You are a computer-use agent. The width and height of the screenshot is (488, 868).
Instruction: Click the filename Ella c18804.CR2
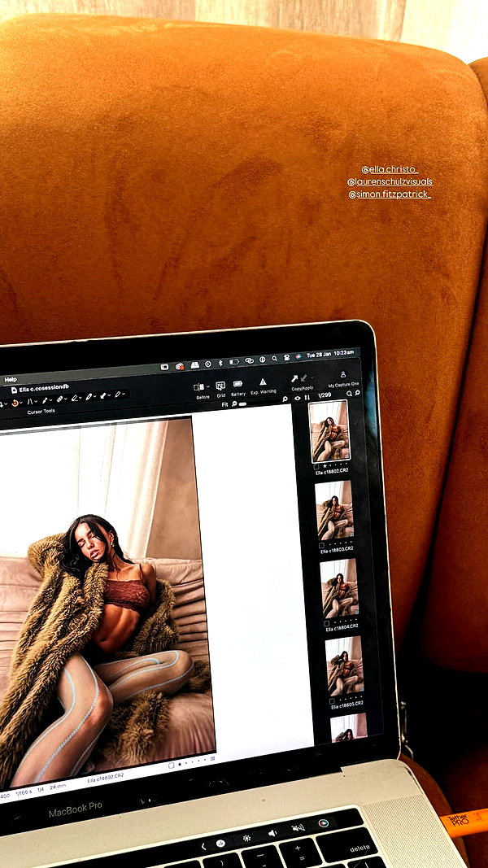coord(342,628)
